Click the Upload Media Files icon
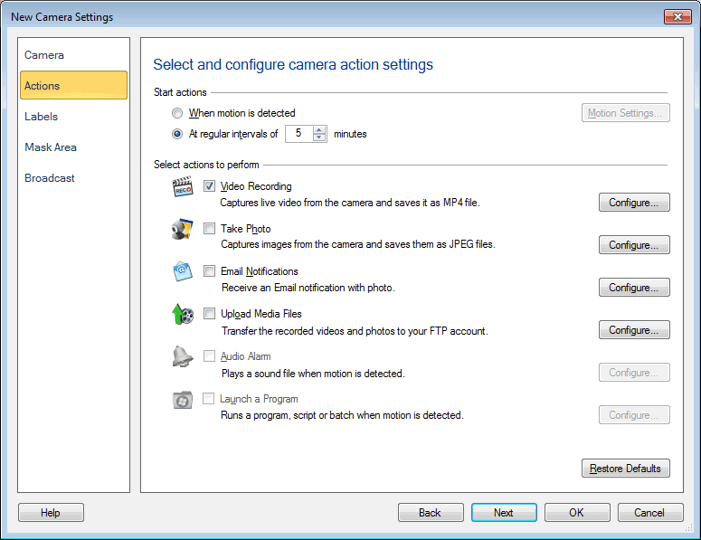This screenshot has height=540, width=701. point(182,315)
